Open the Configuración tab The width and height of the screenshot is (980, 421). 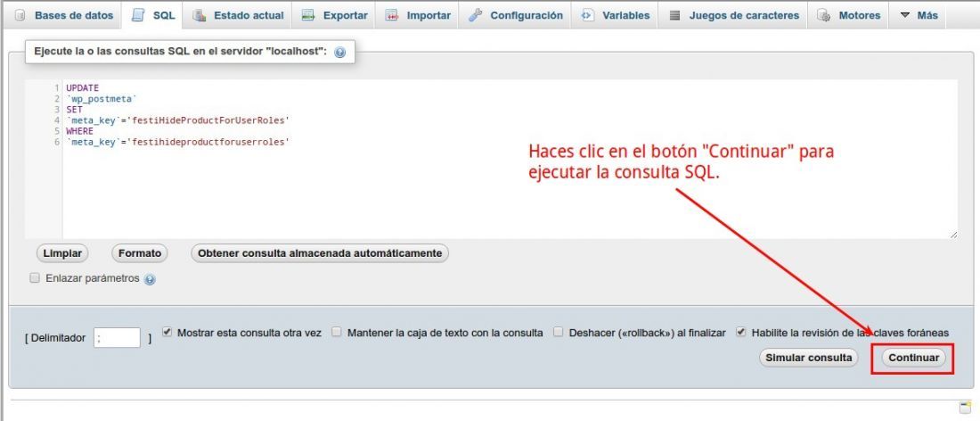point(516,15)
